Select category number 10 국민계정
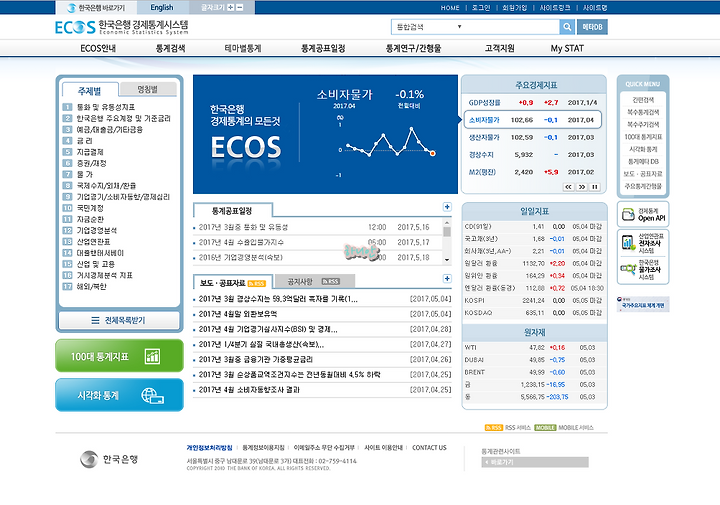This screenshot has height=505, width=720. (83, 208)
